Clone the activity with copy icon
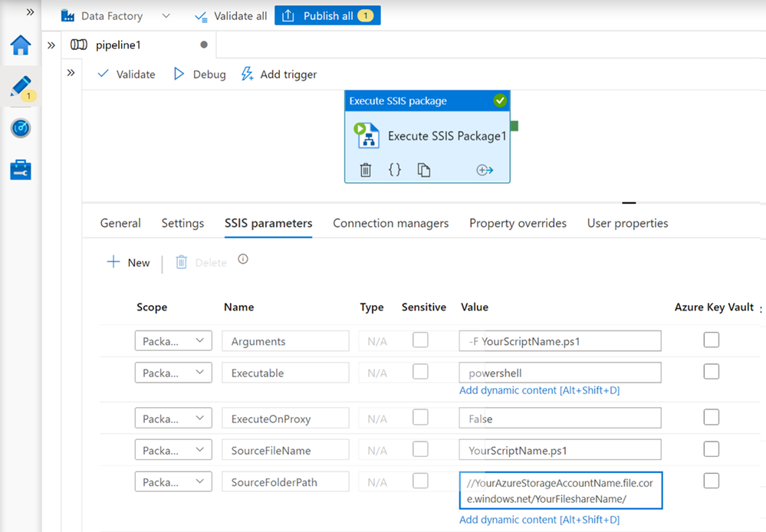The height and width of the screenshot is (532, 766). tap(423, 170)
